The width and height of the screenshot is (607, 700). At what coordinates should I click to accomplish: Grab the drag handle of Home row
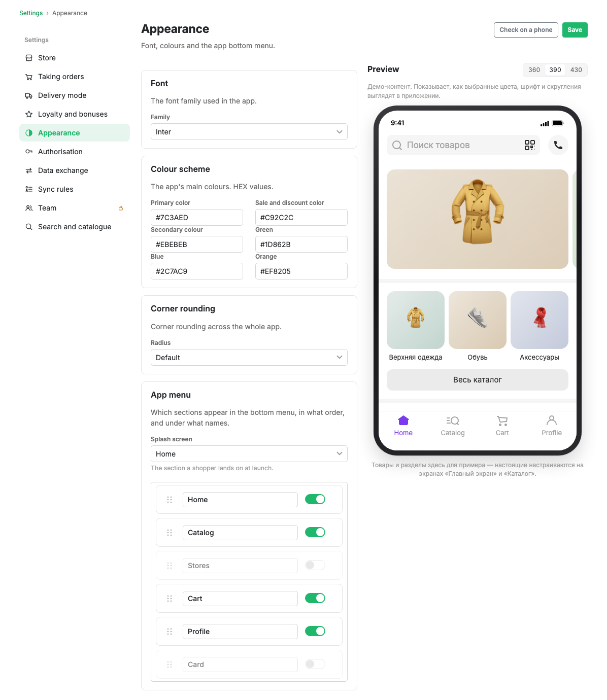point(170,500)
